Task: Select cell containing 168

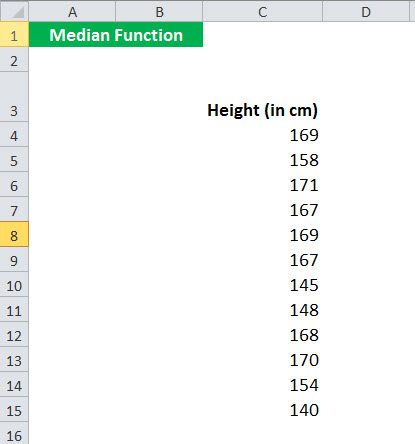Action: click(263, 334)
